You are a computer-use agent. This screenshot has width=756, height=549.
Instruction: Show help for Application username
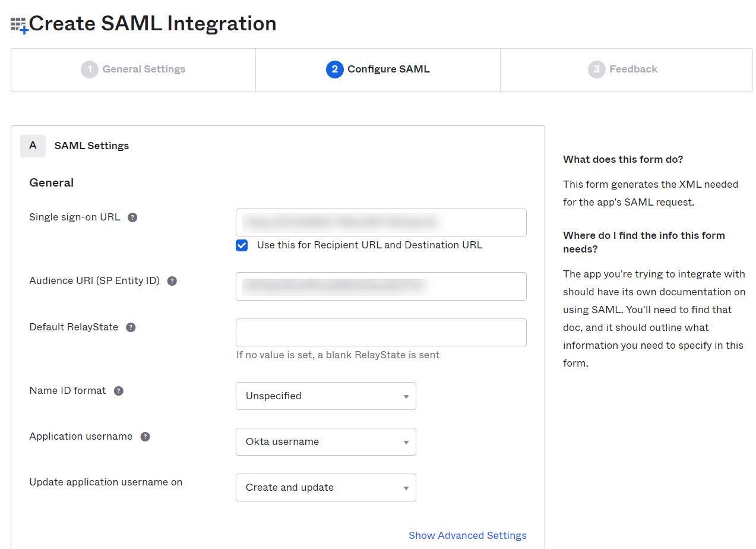click(145, 437)
